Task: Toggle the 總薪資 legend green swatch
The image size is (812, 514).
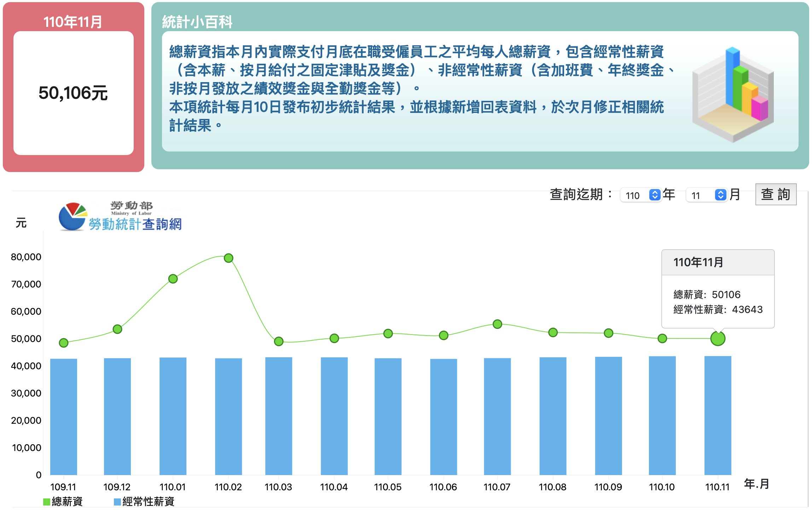Action: click(46, 502)
